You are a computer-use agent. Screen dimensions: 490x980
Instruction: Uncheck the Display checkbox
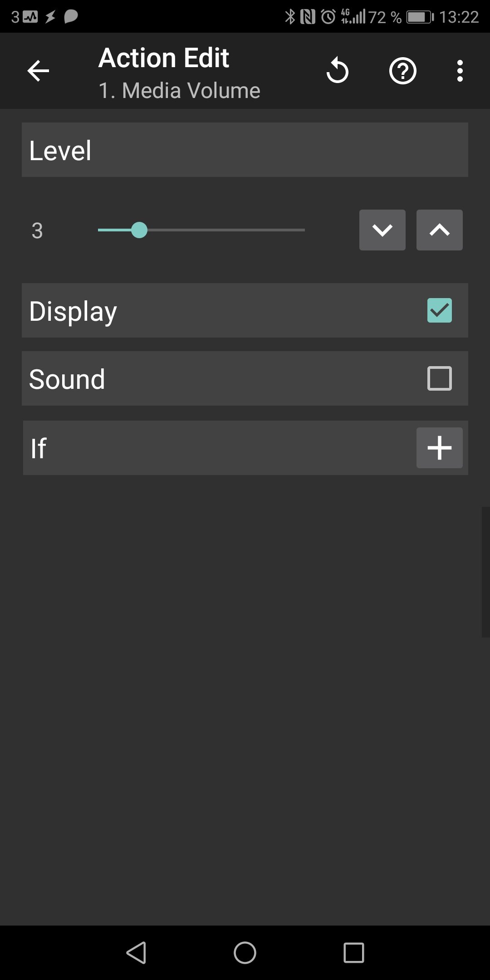coord(440,310)
